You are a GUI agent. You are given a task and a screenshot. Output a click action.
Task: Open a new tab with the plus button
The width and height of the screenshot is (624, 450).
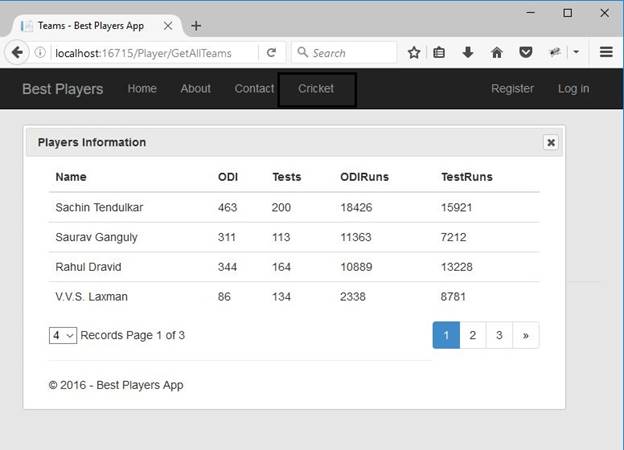click(x=196, y=25)
